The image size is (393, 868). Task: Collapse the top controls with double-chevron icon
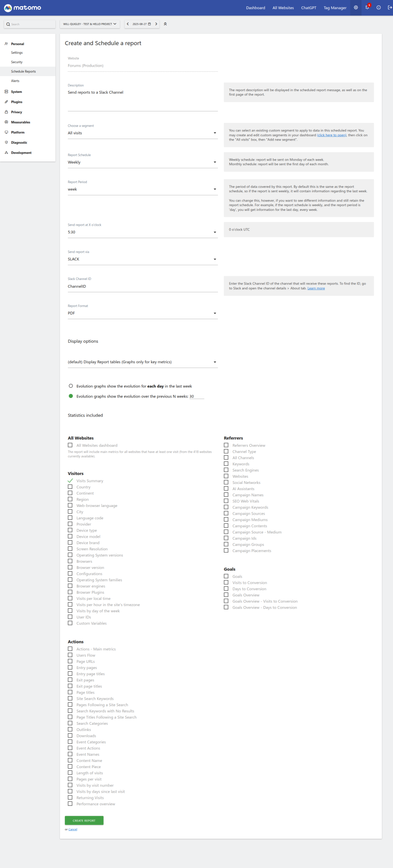[165, 24]
